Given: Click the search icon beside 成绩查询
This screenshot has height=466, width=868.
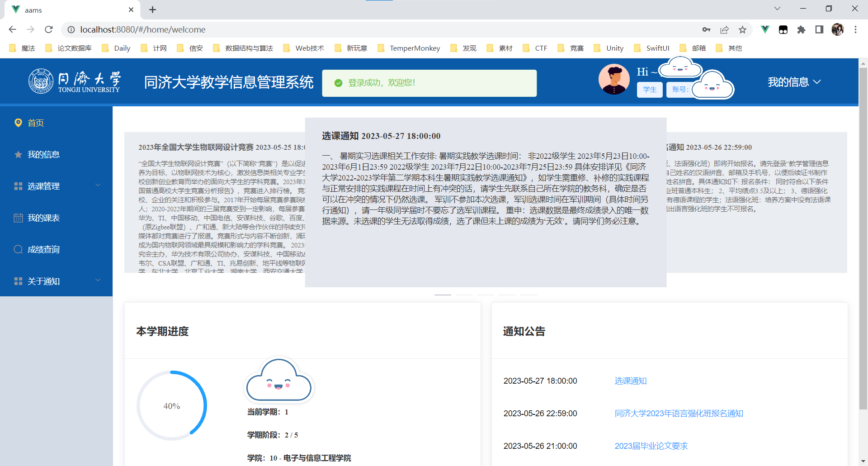Looking at the screenshot, I should [x=18, y=249].
